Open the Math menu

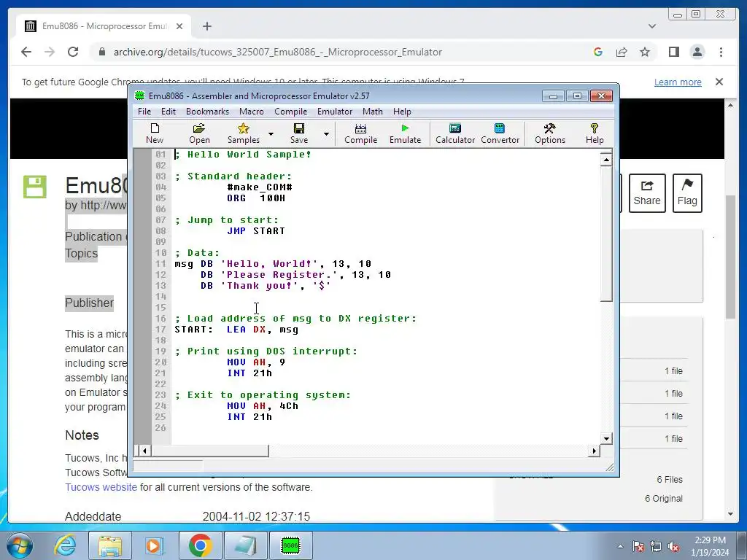[373, 112]
